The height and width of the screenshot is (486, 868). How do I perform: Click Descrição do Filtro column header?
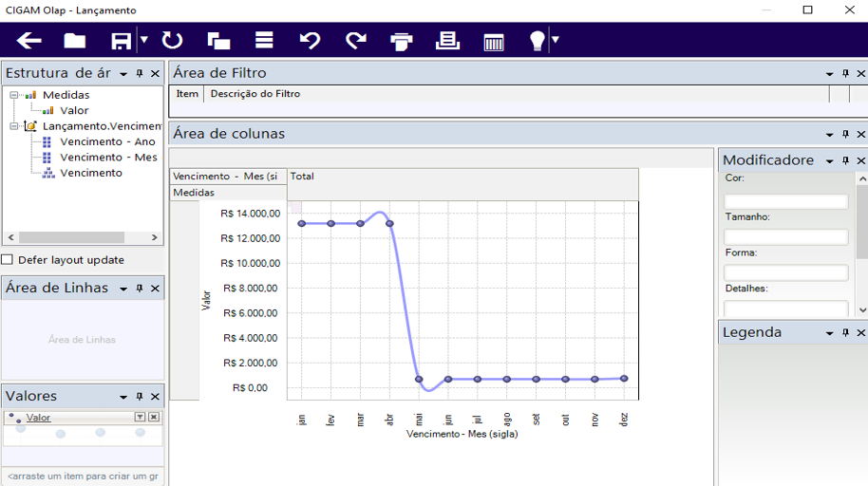[255, 94]
